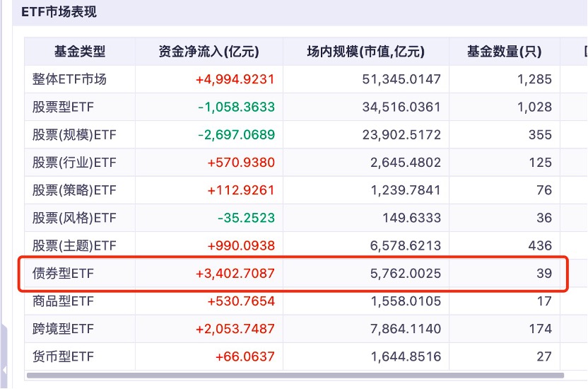Select the 场内规模(市值,亿元) column header

tap(365, 51)
